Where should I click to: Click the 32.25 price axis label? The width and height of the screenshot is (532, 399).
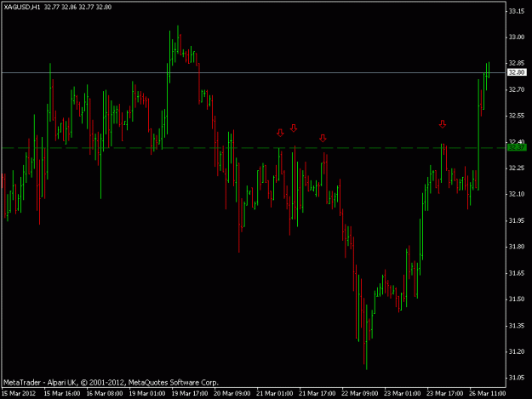pos(517,168)
